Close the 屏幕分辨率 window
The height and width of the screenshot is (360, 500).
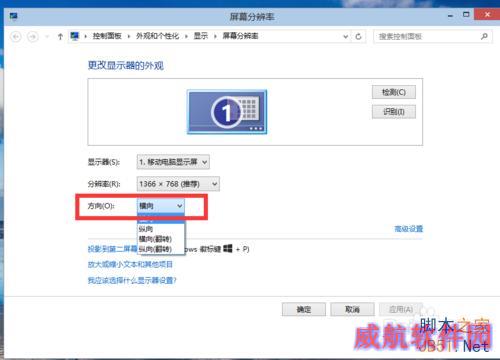point(487,15)
